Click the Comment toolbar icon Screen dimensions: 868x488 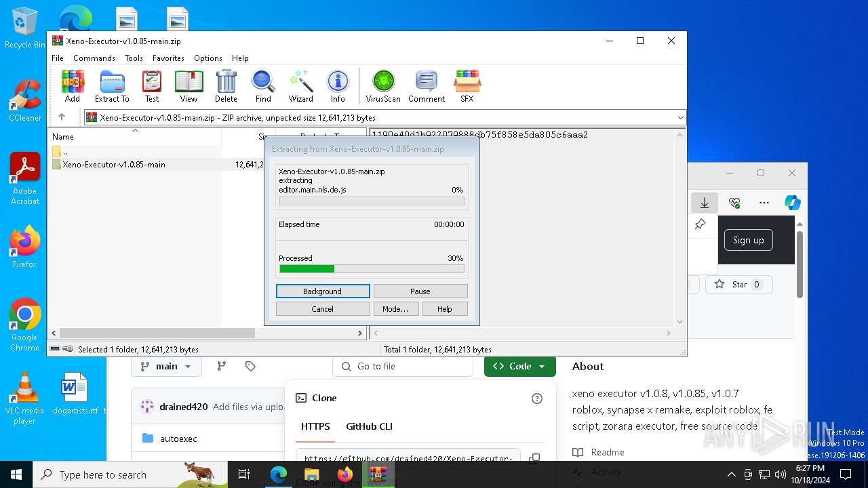[427, 86]
